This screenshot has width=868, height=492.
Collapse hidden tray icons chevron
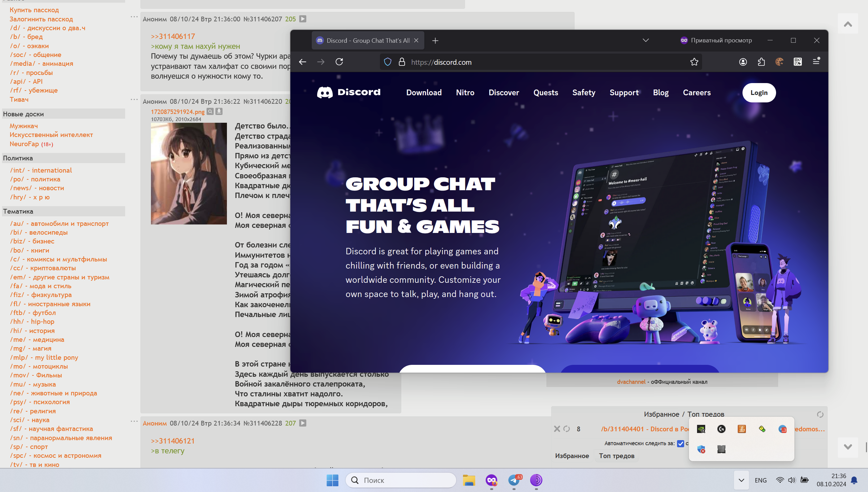741,480
